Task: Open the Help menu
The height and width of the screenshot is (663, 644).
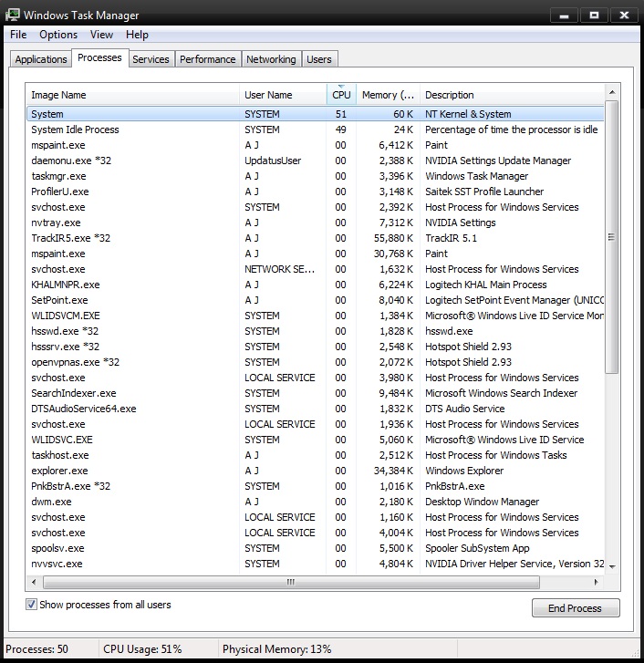Action: pos(137,35)
